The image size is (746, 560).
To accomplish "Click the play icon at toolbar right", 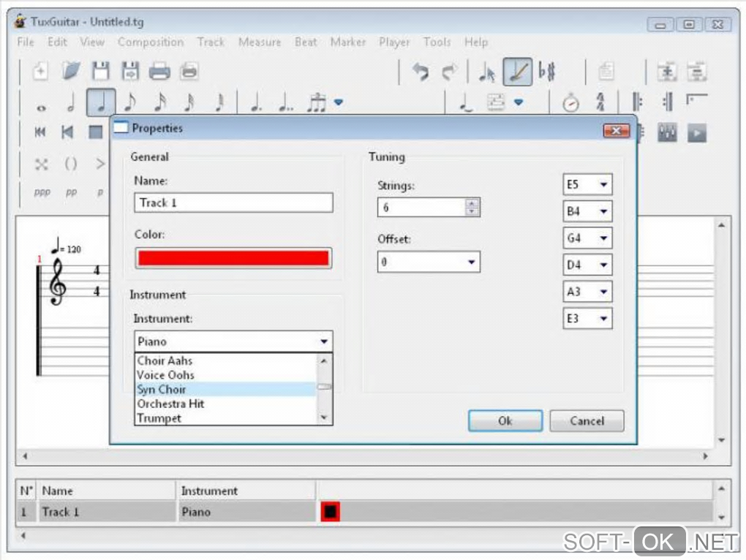I will click(697, 133).
